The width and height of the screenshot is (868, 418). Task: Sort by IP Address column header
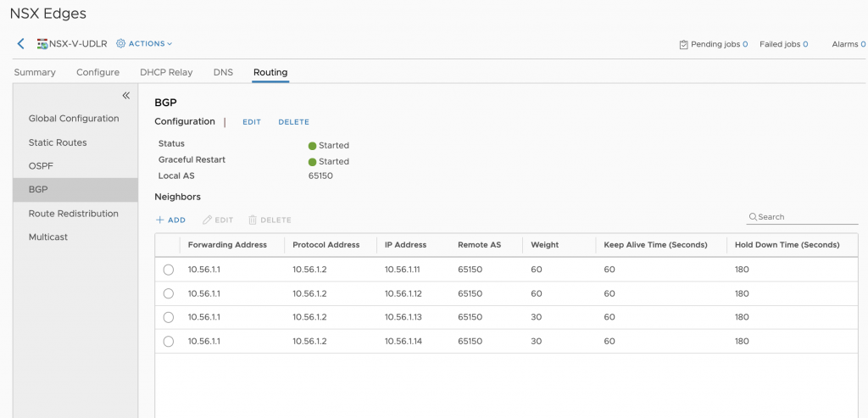click(405, 245)
